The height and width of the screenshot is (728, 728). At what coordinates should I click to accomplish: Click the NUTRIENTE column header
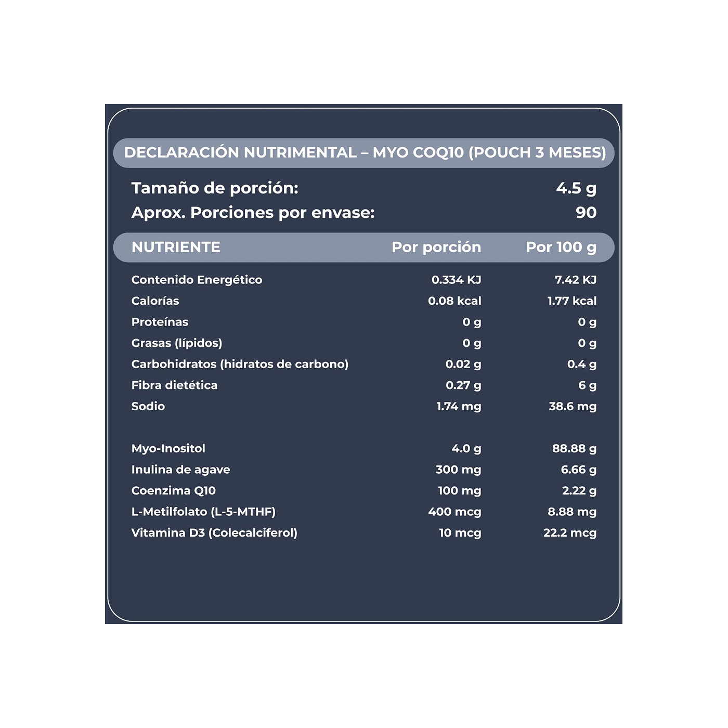[176, 248]
